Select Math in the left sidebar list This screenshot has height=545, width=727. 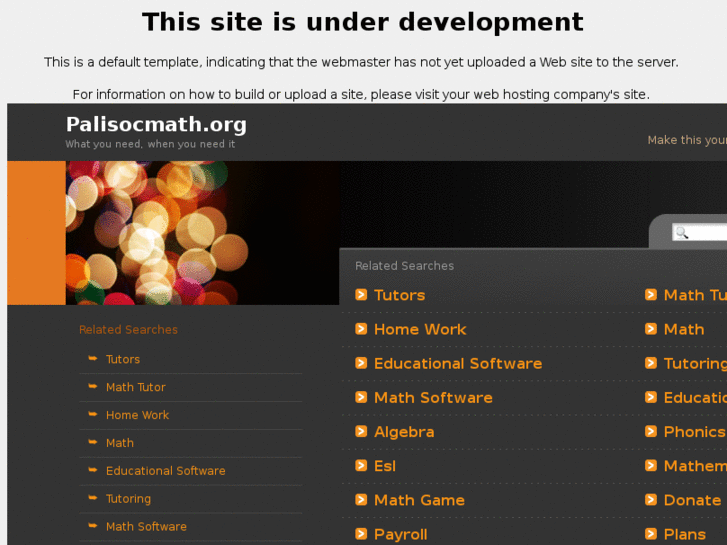point(120,443)
